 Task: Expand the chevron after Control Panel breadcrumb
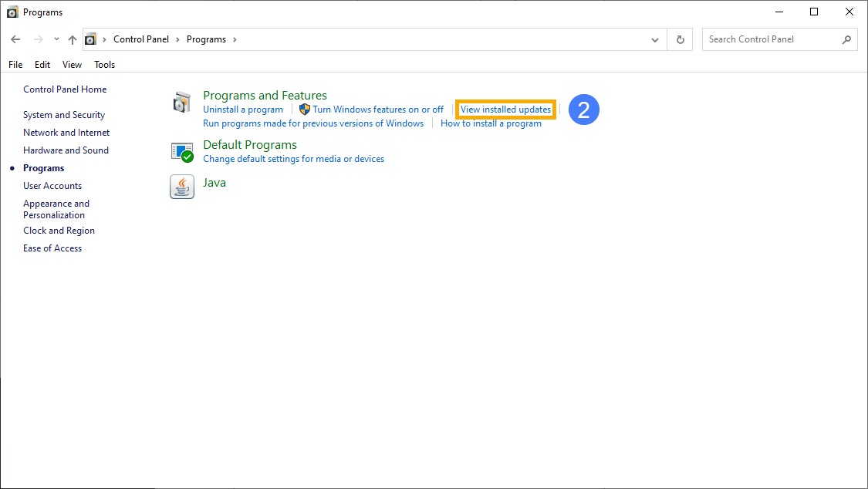pos(177,39)
